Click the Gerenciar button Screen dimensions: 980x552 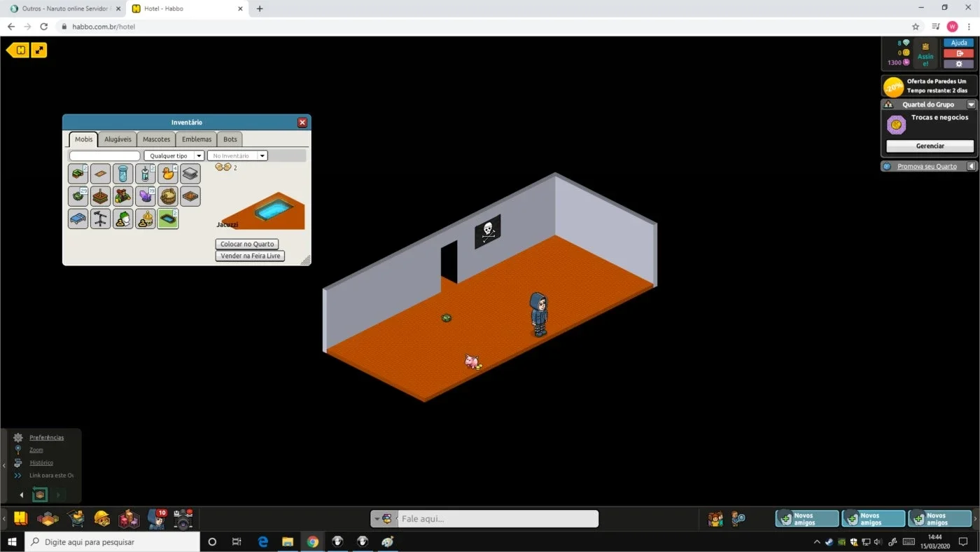pyautogui.click(x=930, y=146)
